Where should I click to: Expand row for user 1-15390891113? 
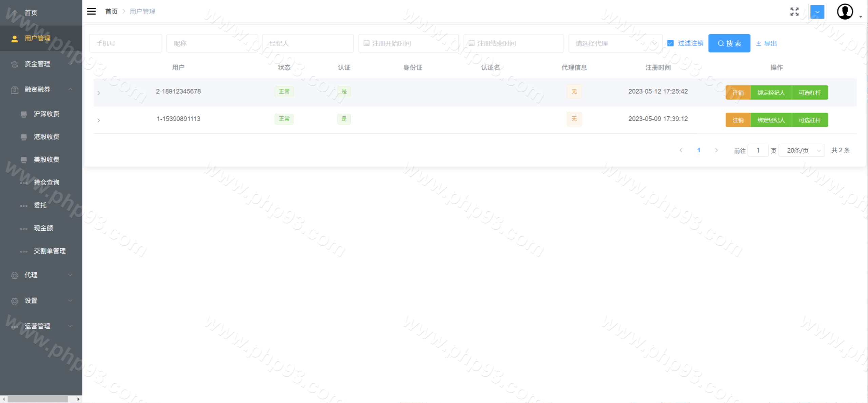pos(99,120)
